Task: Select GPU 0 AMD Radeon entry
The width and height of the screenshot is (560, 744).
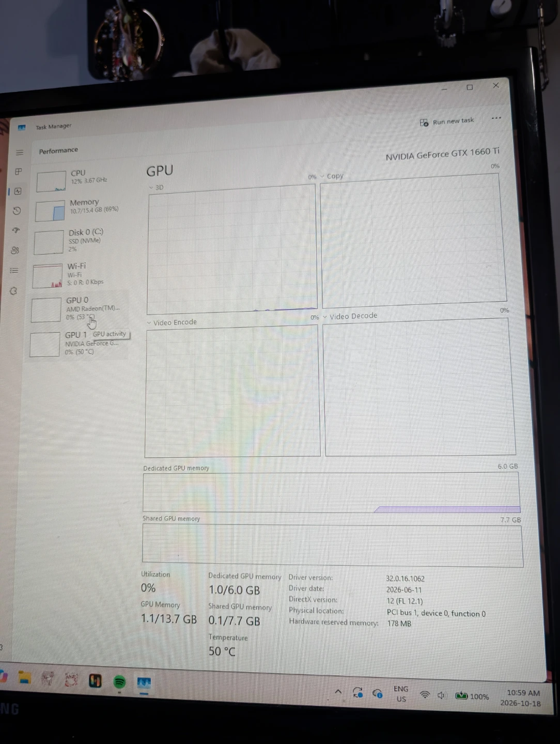Action: click(79, 308)
